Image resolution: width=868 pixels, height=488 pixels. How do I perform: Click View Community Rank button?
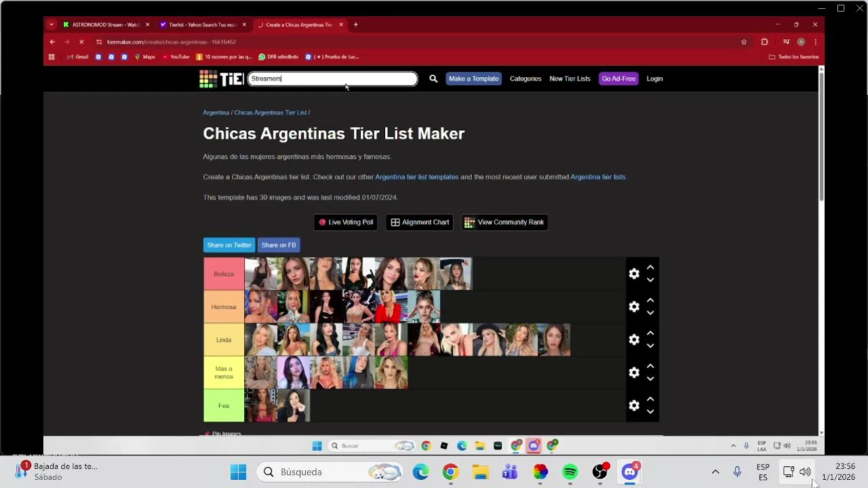click(505, 222)
